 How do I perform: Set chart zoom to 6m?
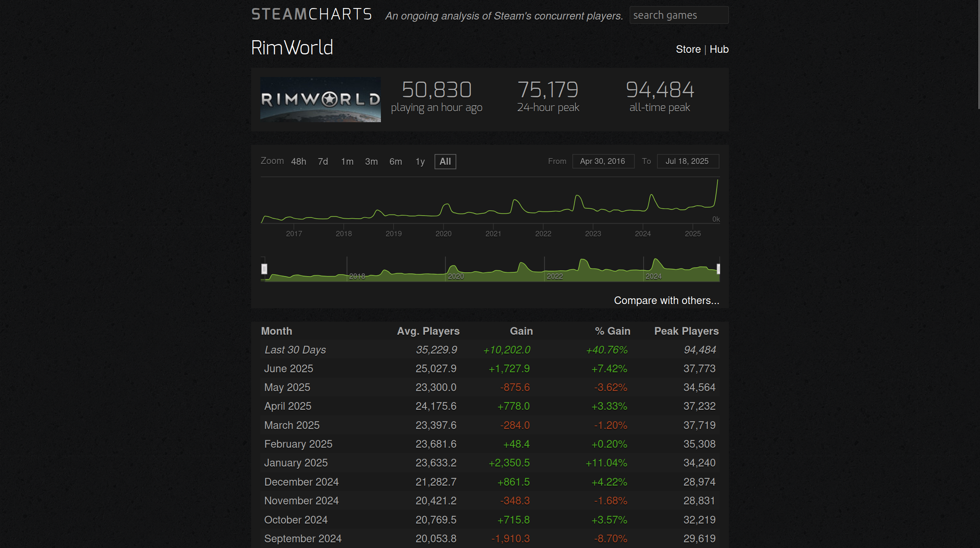[x=396, y=162]
